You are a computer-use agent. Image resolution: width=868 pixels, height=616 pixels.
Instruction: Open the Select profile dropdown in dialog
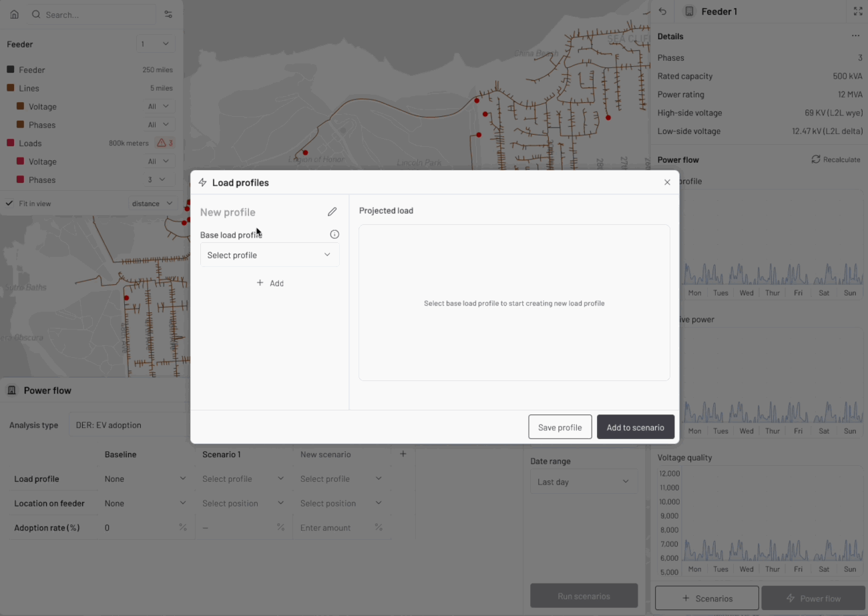pos(270,255)
